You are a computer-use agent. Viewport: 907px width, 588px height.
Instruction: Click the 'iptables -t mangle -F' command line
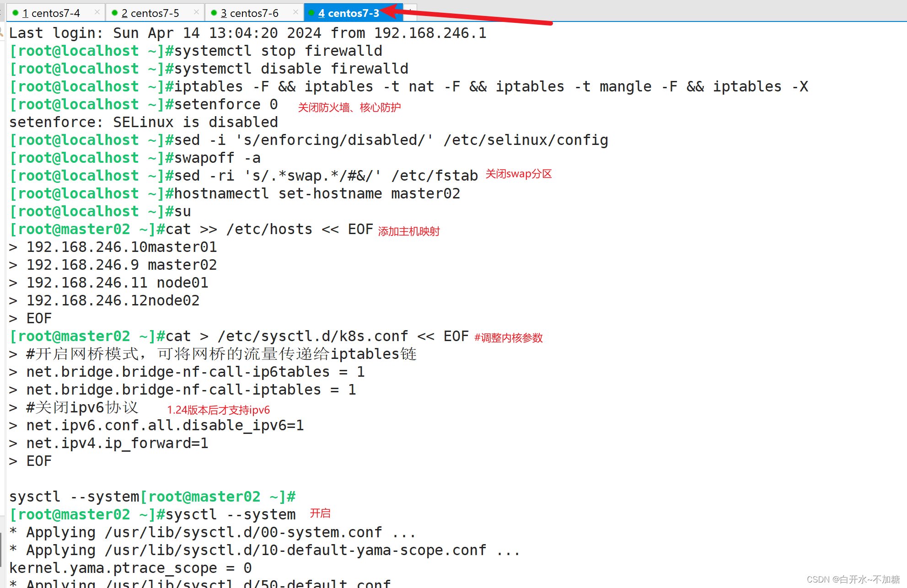409,86
